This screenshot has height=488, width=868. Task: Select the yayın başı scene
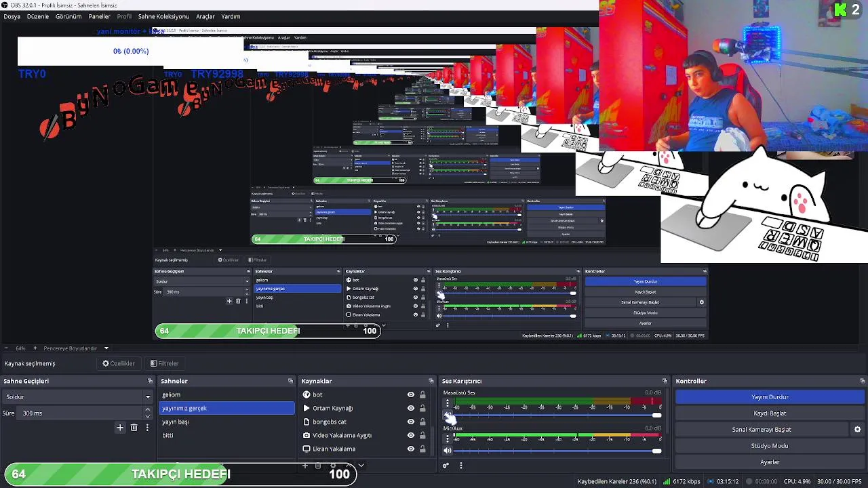pos(226,422)
